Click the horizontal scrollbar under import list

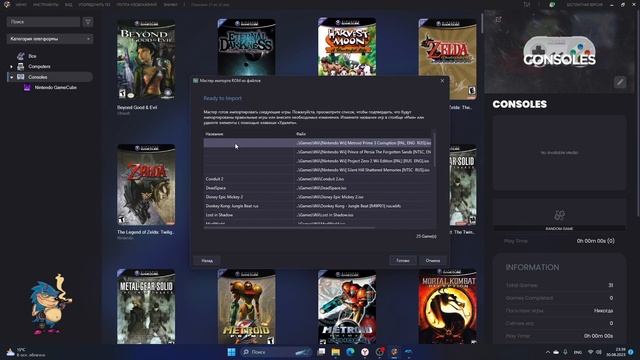[x=290, y=228]
